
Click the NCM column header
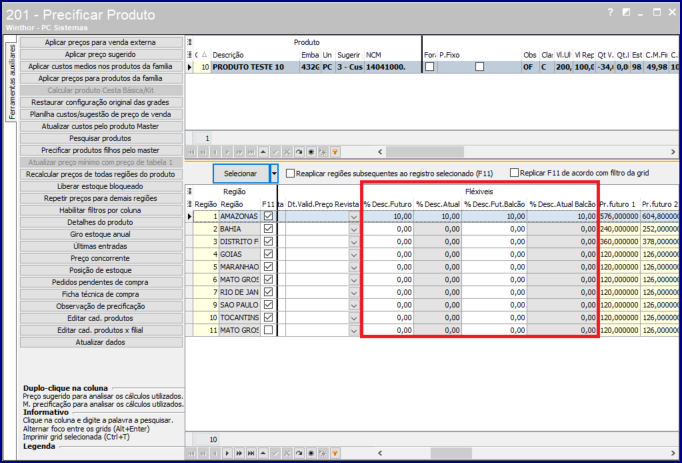[x=392, y=55]
